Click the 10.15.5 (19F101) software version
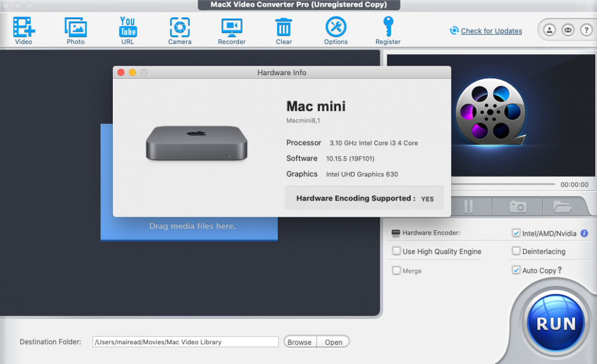This screenshot has height=364, width=597. tap(350, 158)
